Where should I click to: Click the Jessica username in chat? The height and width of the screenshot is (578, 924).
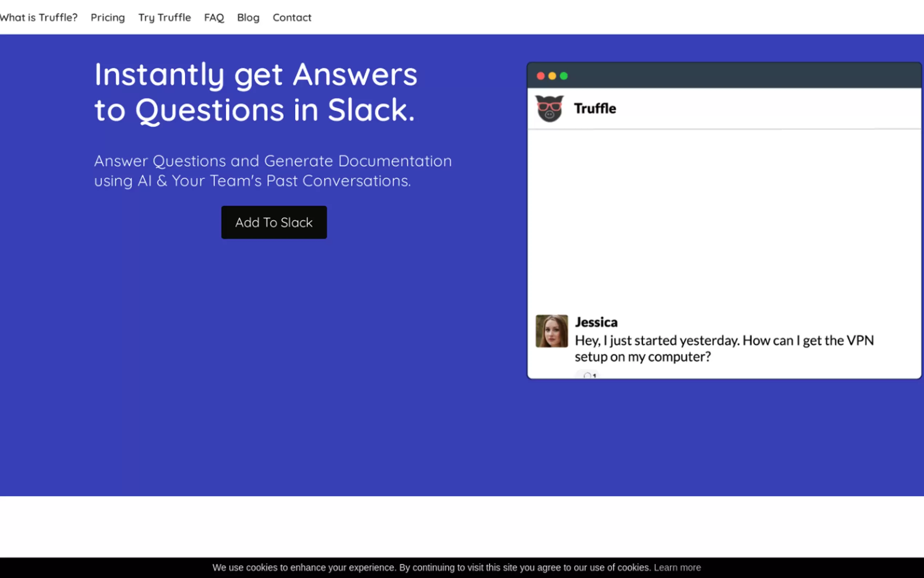[596, 322]
